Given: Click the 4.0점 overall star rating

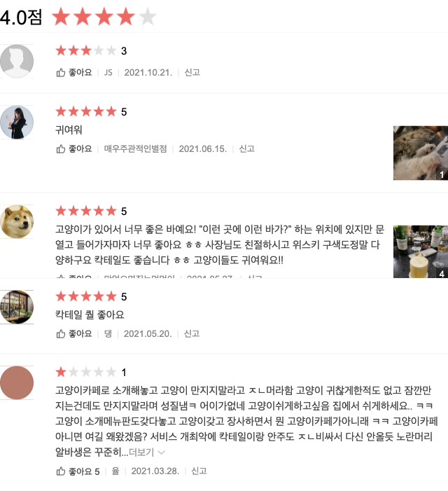Looking at the screenshot, I should (x=104, y=17).
